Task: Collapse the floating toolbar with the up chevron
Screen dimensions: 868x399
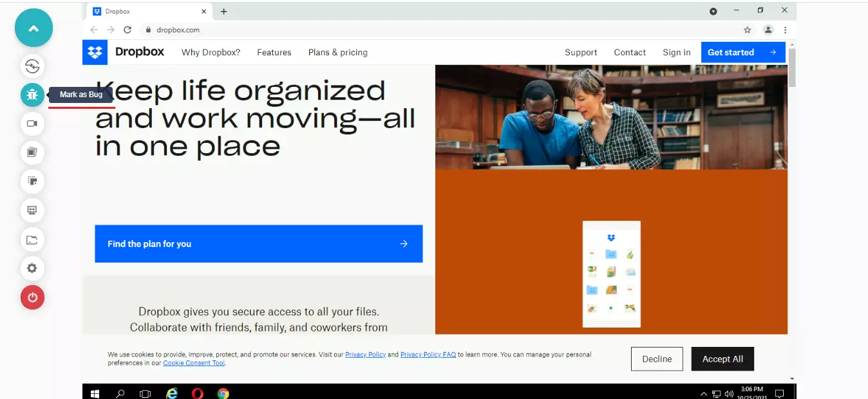Action: [33, 28]
